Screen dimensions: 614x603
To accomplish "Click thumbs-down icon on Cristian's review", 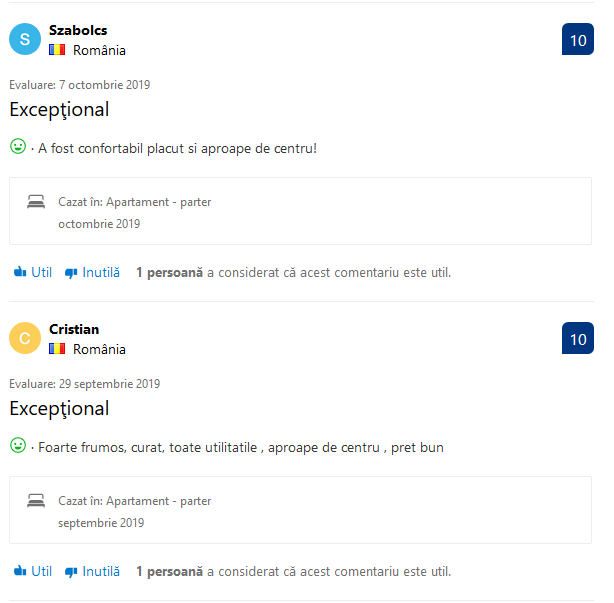I will point(71,572).
